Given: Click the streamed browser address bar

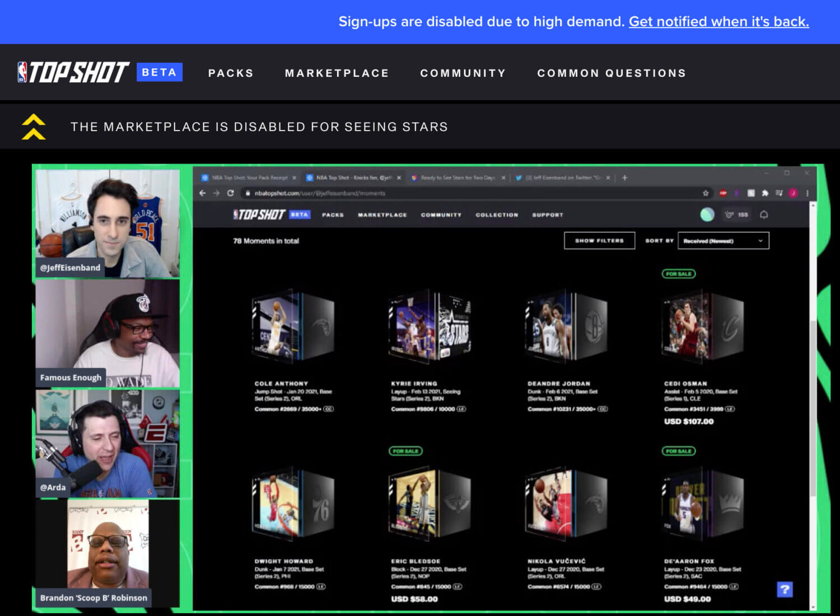Looking at the screenshot, I should [476, 193].
